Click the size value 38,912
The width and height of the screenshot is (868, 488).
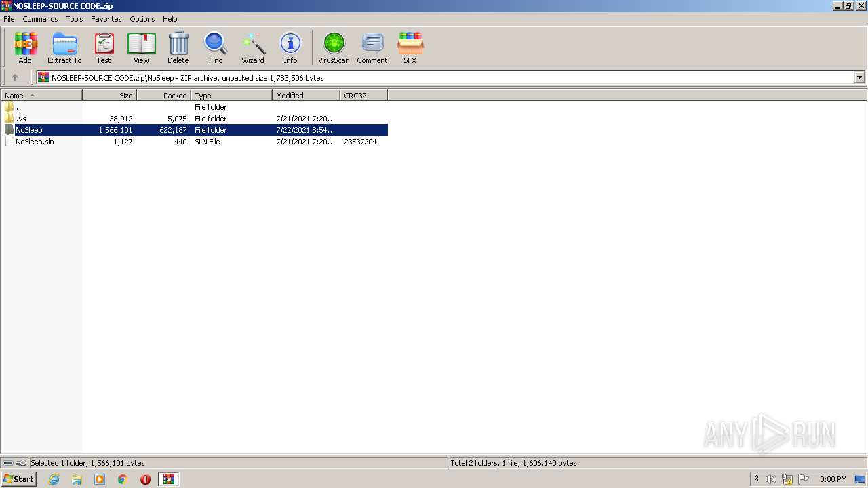(x=121, y=119)
